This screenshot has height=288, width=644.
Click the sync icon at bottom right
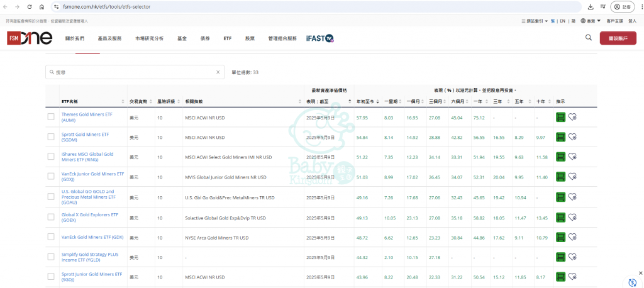[632, 282]
